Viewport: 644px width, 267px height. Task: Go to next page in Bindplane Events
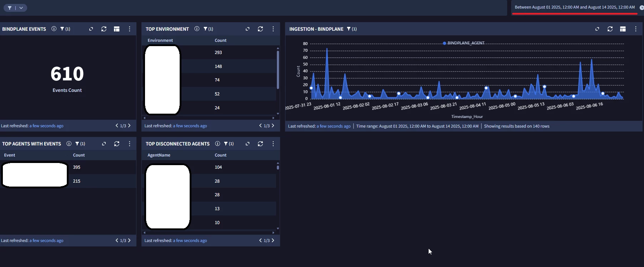(129, 125)
